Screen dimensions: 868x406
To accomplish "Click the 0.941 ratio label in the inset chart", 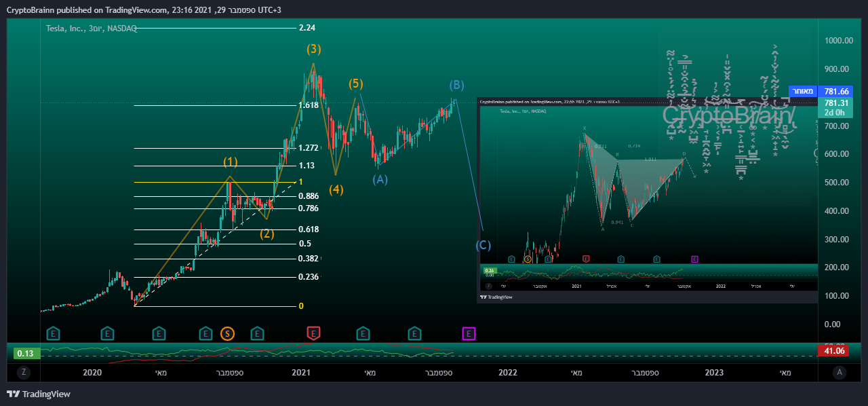I will (617, 222).
